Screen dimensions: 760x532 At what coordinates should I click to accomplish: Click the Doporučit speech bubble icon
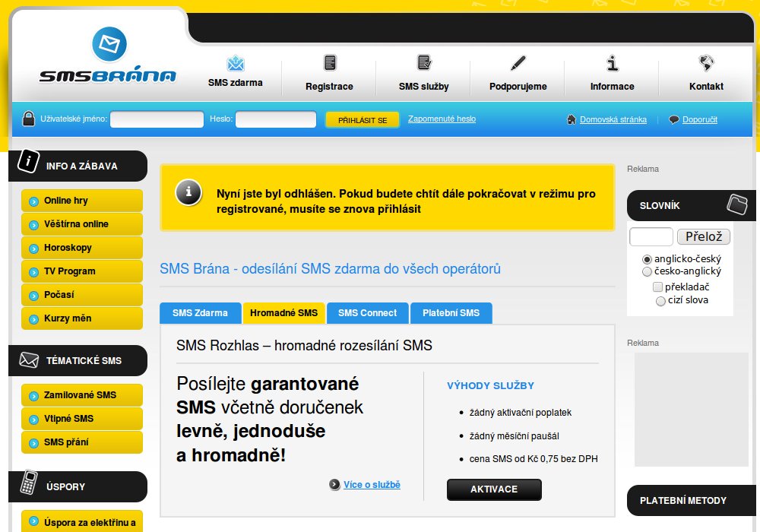point(673,120)
